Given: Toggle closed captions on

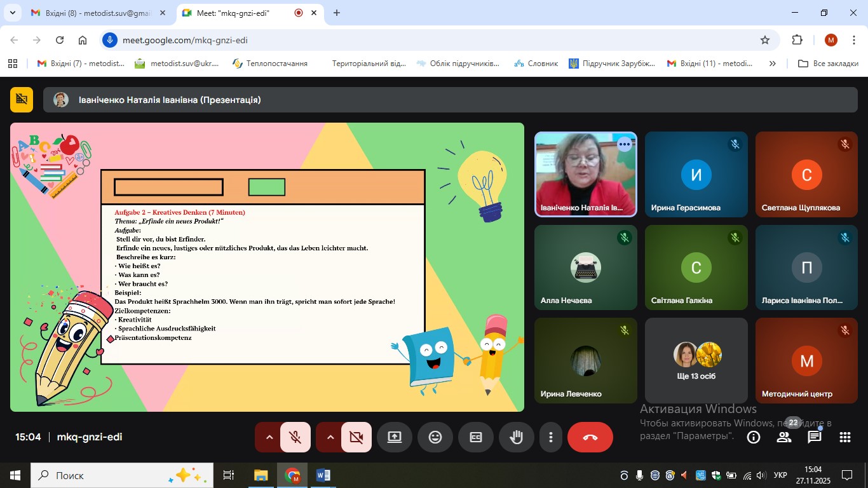Looking at the screenshot, I should [475, 437].
